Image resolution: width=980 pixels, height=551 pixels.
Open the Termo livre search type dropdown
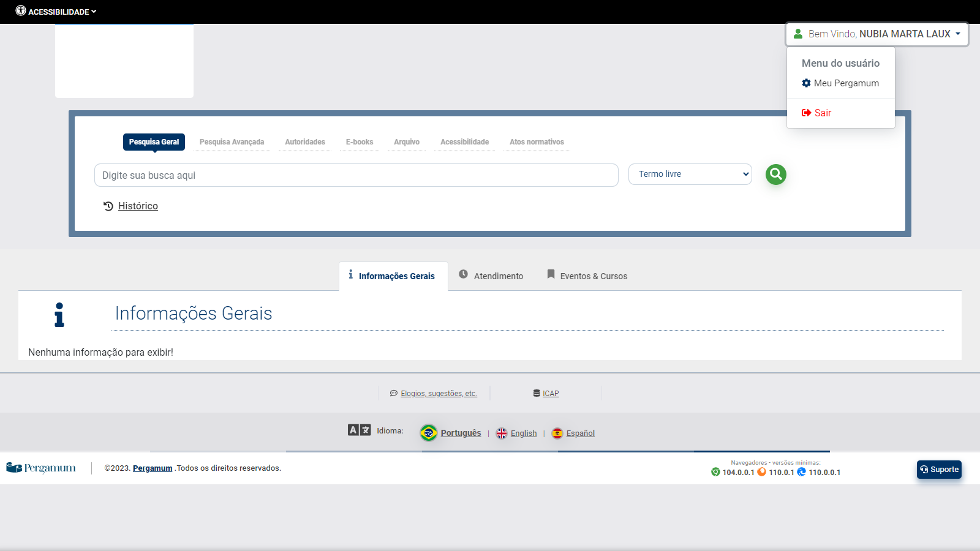point(690,174)
